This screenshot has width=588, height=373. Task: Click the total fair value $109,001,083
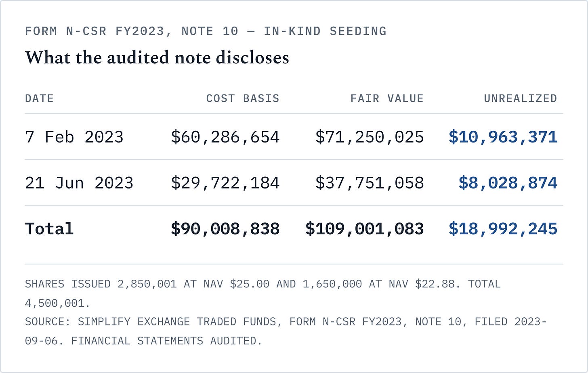pos(365,229)
